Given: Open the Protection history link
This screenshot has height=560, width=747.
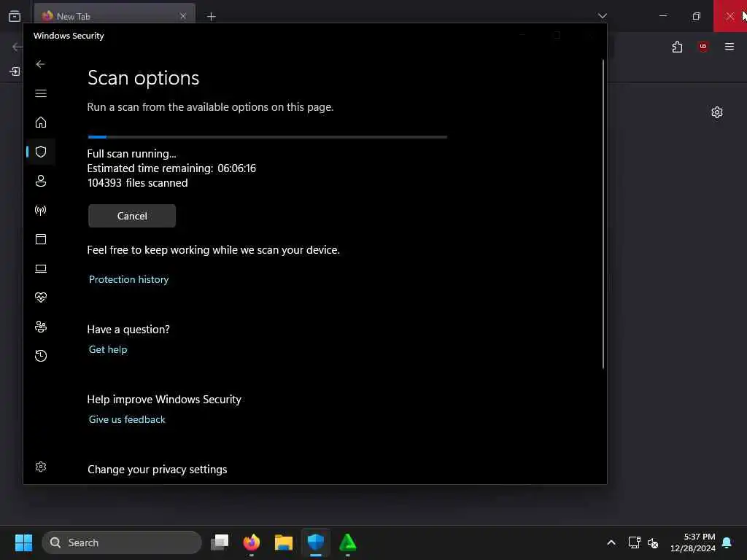Looking at the screenshot, I should (128, 279).
